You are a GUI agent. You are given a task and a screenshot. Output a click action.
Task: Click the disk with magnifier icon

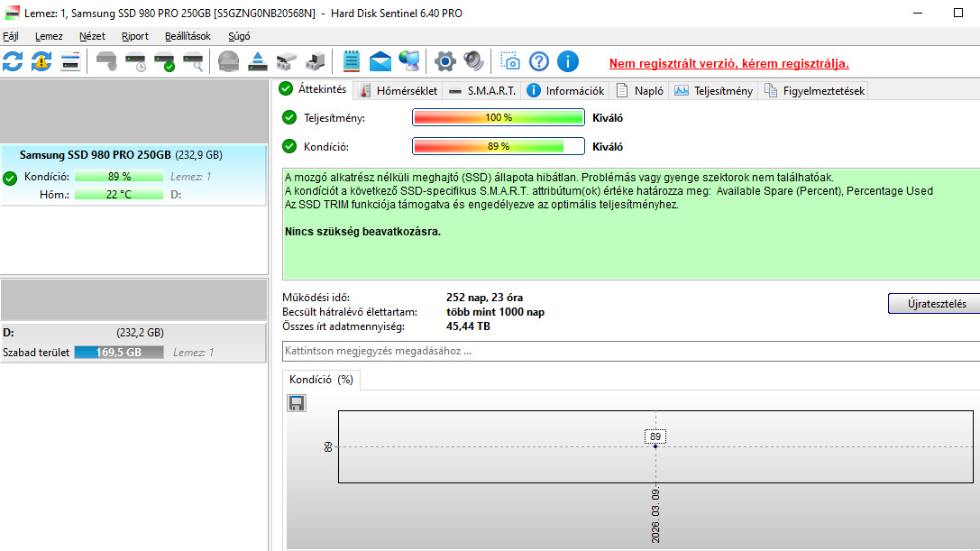coord(193,61)
